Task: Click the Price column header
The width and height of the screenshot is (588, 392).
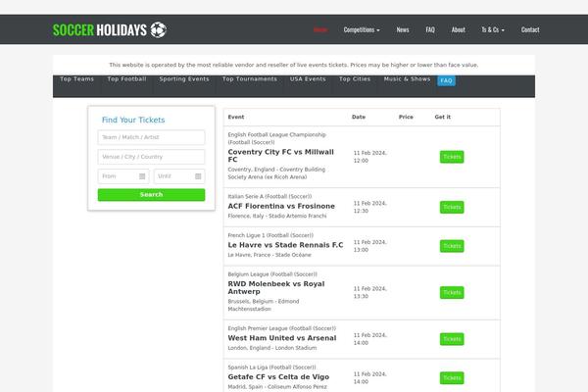Action: tap(406, 117)
